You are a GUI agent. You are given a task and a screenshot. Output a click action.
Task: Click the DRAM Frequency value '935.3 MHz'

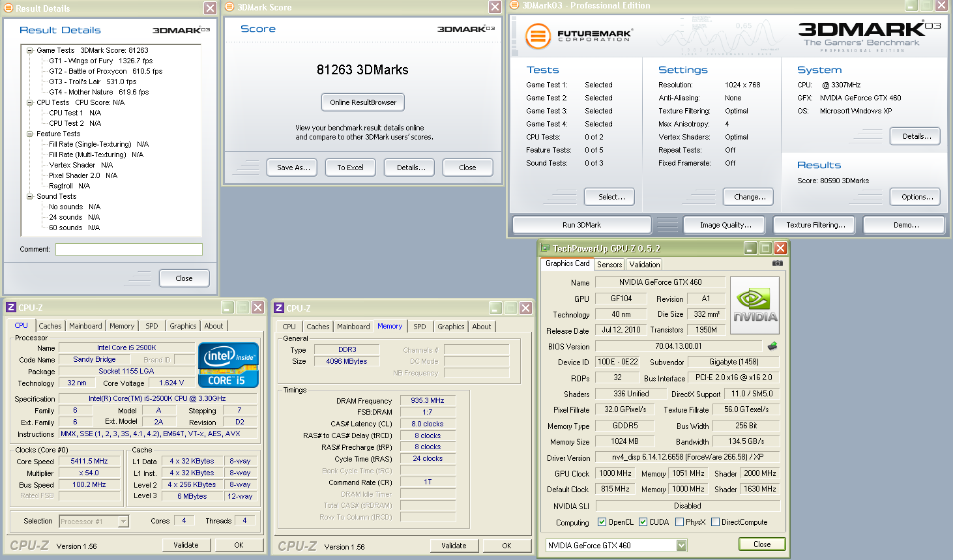click(428, 400)
